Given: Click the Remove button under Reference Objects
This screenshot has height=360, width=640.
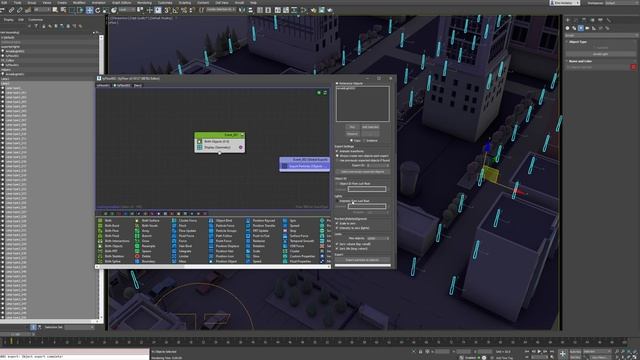Looking at the screenshot, I should click(352, 133).
